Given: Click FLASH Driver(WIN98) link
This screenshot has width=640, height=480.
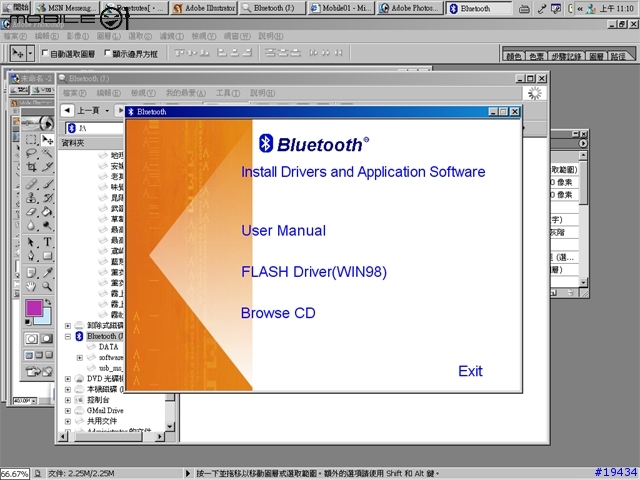Looking at the screenshot, I should point(313,272).
